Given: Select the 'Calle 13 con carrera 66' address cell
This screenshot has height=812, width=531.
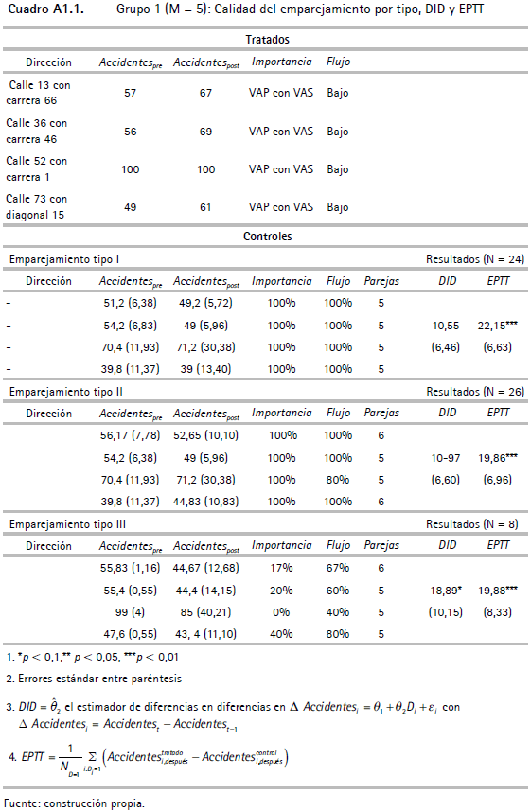Looking at the screenshot, I should coord(39,93).
